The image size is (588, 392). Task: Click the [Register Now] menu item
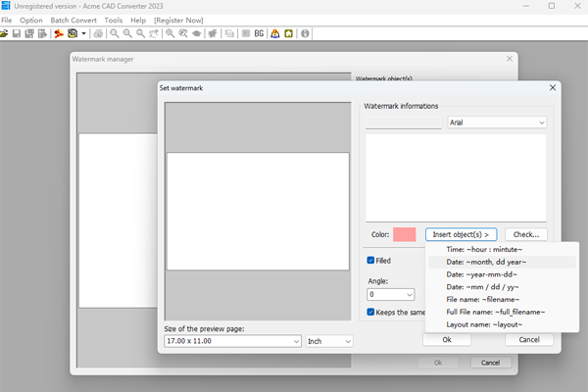(178, 21)
